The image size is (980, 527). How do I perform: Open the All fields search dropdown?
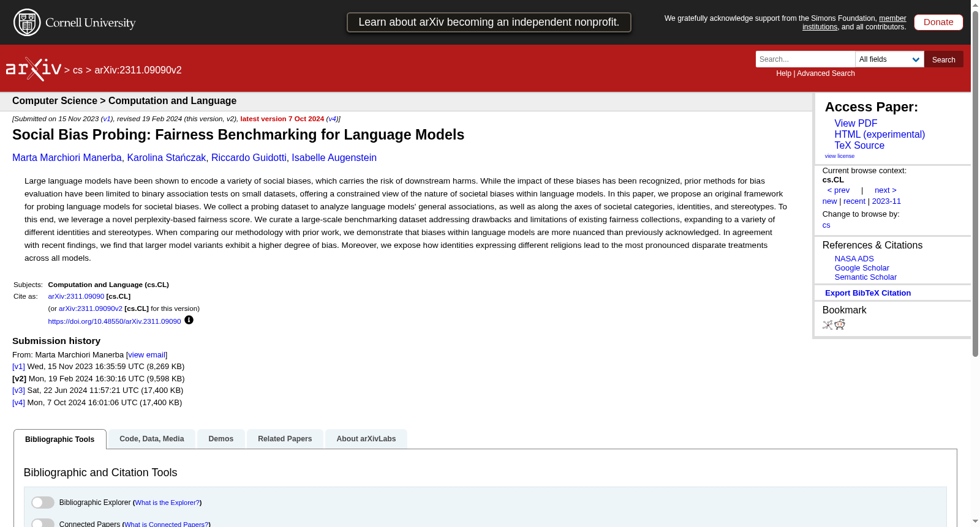point(889,59)
